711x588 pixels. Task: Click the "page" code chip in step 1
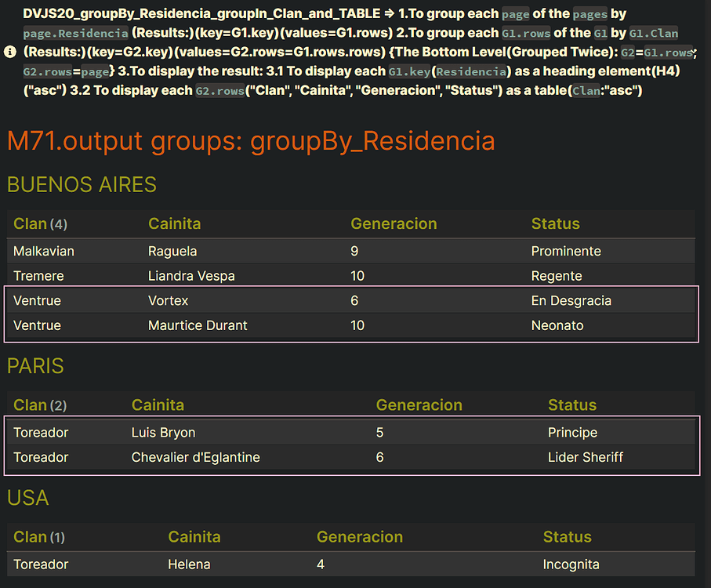[515, 14]
